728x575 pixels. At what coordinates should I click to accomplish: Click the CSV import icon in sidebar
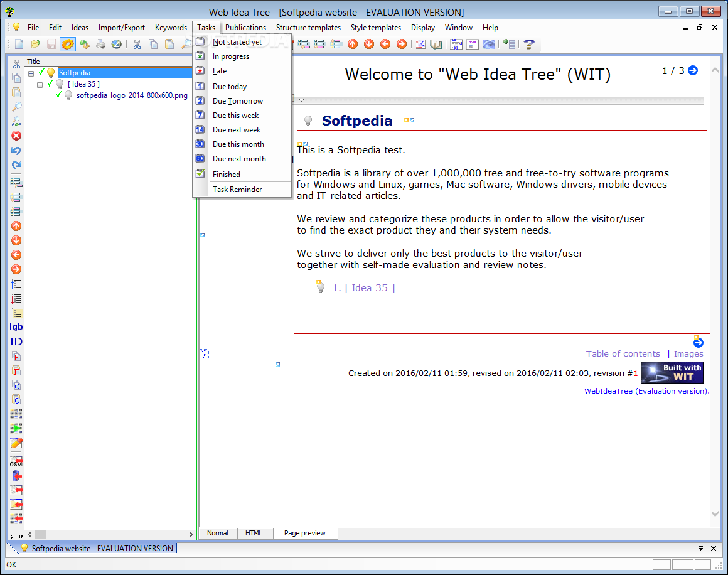click(x=16, y=461)
